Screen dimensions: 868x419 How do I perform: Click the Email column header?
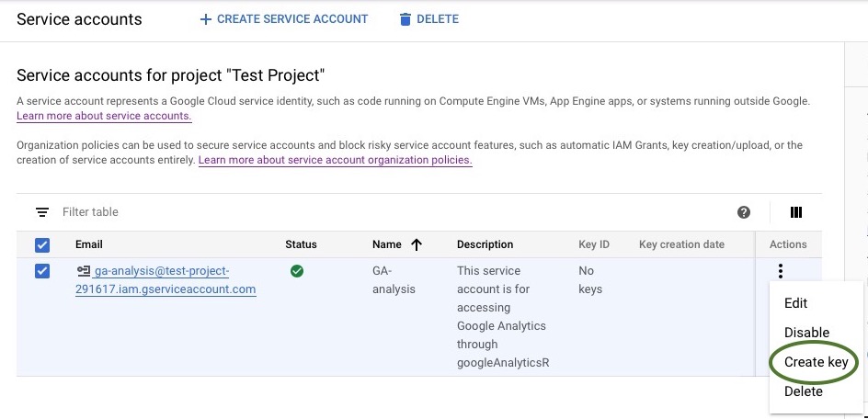[89, 244]
